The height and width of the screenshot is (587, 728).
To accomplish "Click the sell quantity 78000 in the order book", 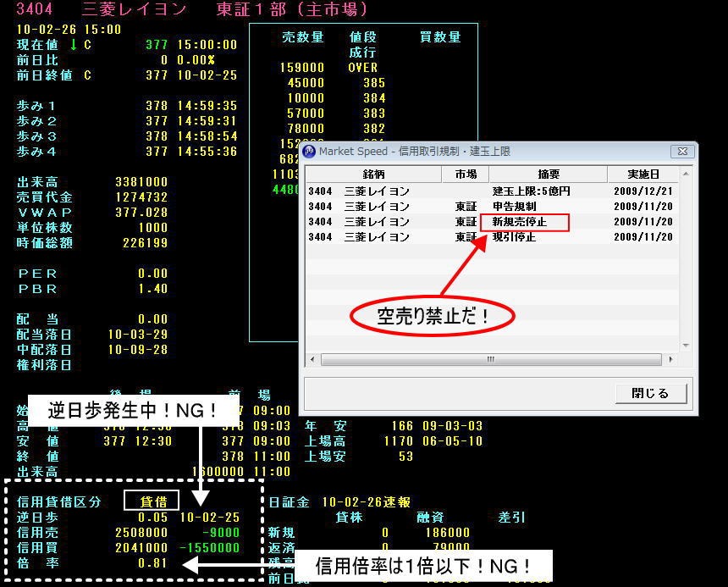I will click(306, 129).
